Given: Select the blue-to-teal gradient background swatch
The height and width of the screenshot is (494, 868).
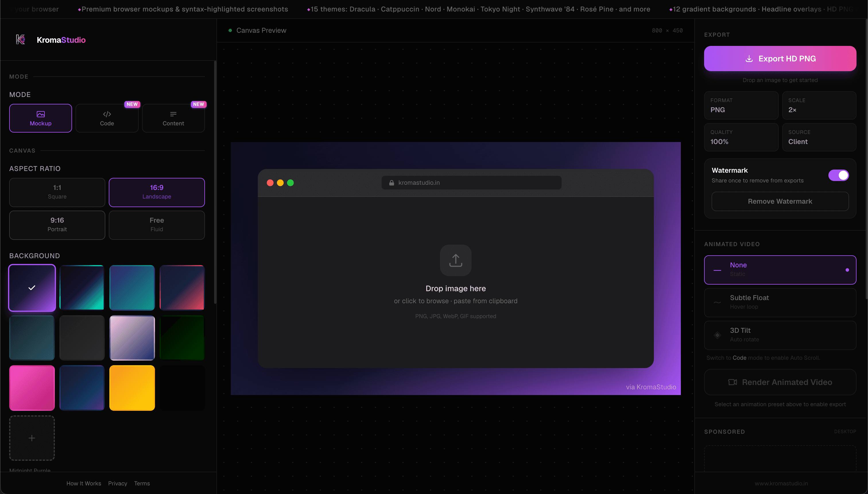Looking at the screenshot, I should point(132,288).
